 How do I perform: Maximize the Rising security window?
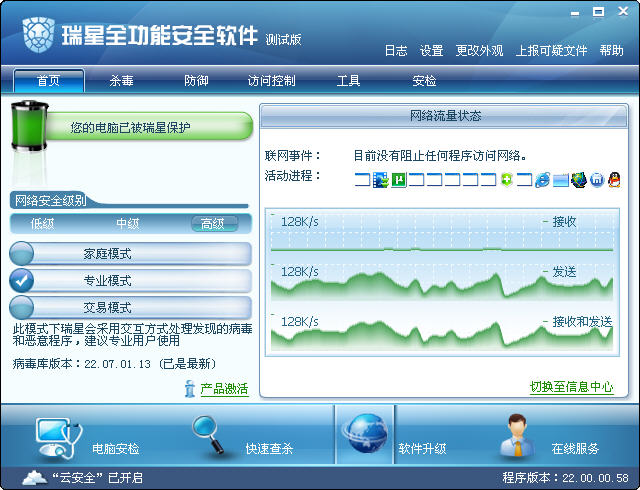point(598,12)
